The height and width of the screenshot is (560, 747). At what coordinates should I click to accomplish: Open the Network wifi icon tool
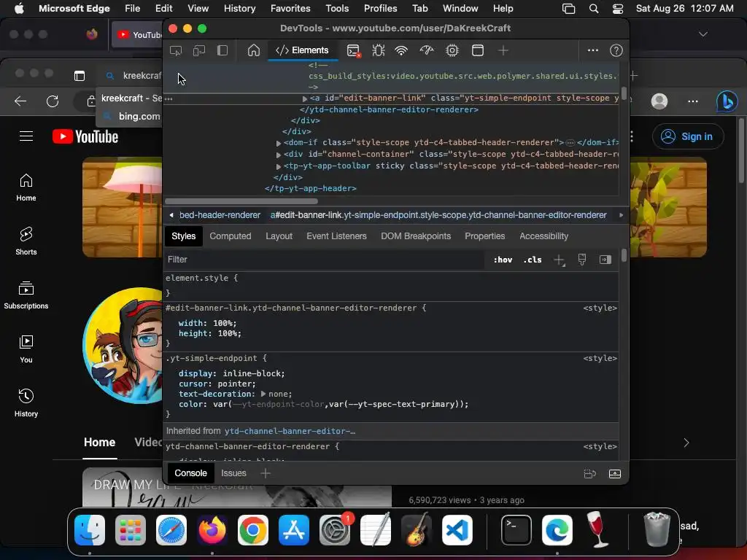402,50
